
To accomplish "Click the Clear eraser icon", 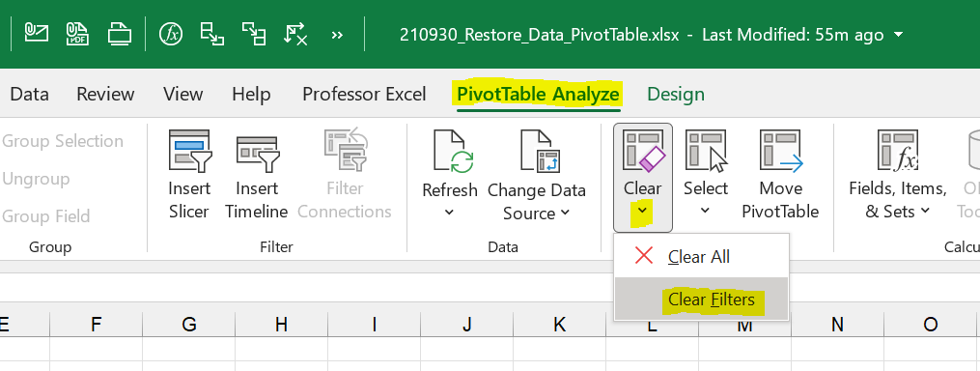I will click(643, 150).
